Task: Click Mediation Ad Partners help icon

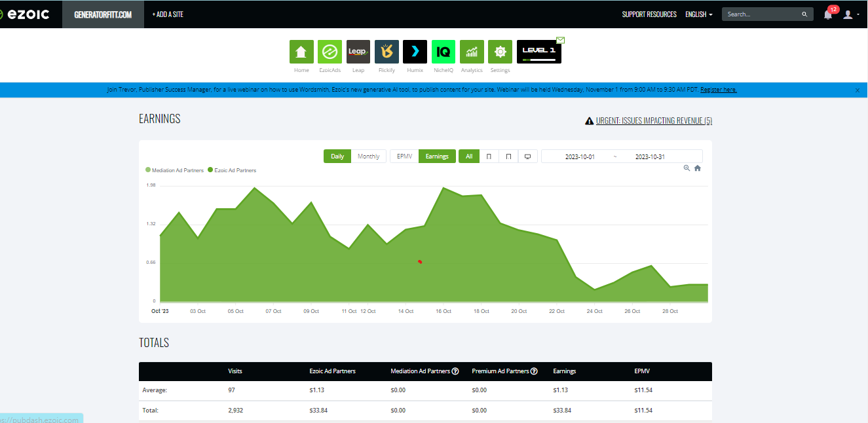Action: (455, 371)
